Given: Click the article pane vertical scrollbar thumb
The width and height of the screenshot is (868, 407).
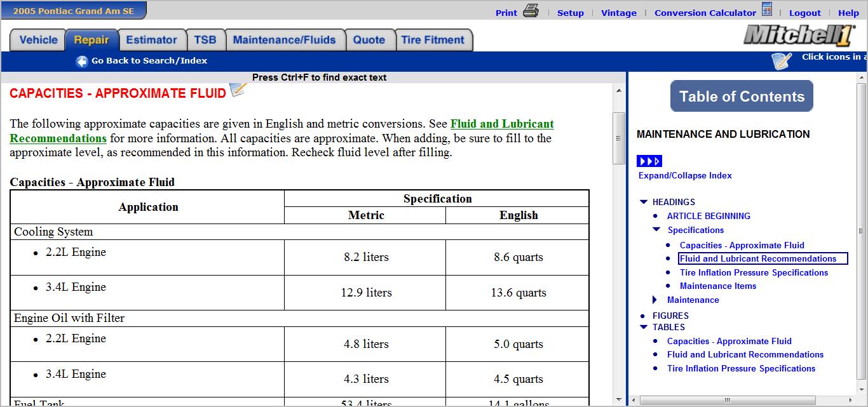Looking at the screenshot, I should 620,138.
